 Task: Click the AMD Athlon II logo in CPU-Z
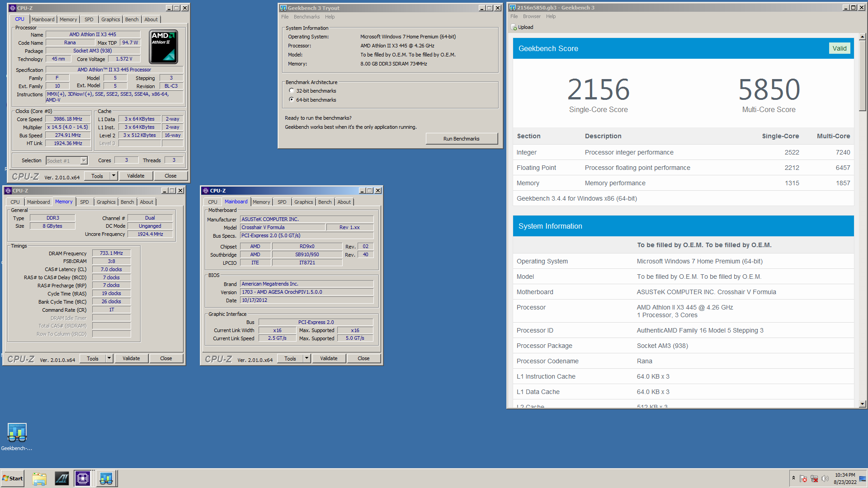click(163, 47)
